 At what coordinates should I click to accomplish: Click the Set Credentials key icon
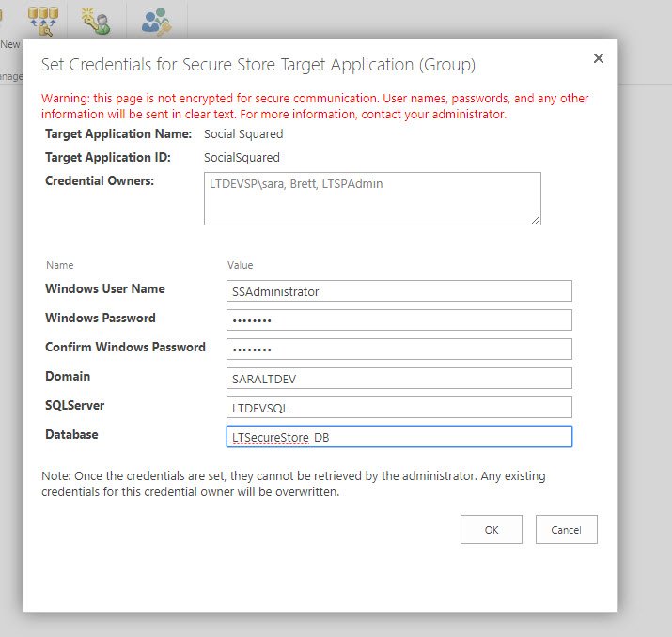96,21
